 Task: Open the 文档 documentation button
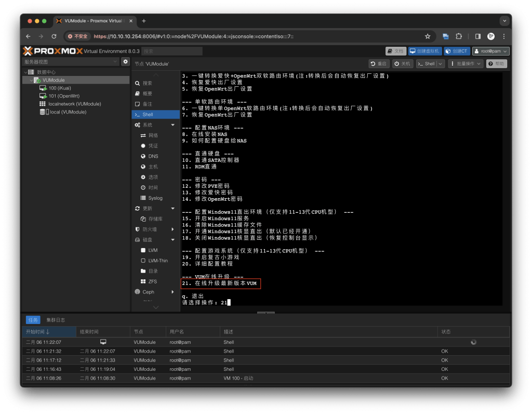tap(395, 51)
